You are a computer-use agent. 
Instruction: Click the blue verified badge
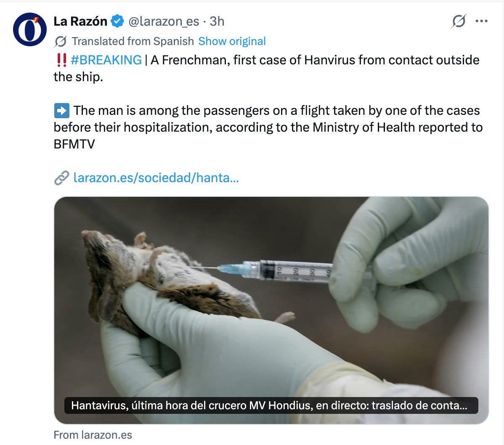[117, 21]
